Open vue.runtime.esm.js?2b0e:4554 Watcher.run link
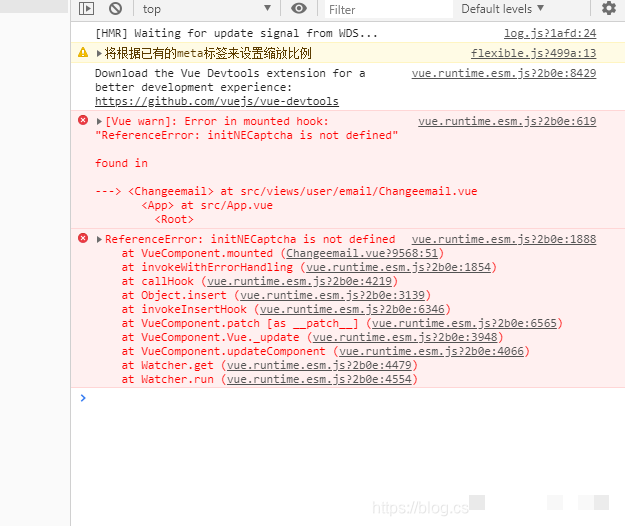 point(319,380)
